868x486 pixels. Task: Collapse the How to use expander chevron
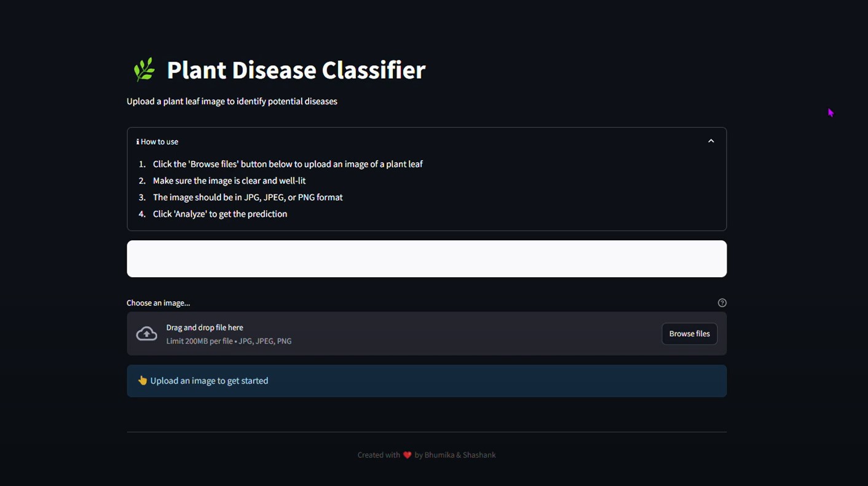pos(711,141)
